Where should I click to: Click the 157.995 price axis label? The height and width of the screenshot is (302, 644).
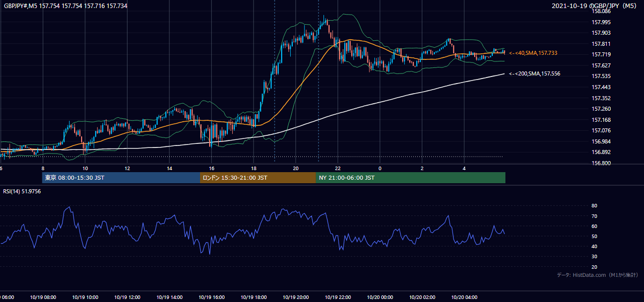point(602,22)
